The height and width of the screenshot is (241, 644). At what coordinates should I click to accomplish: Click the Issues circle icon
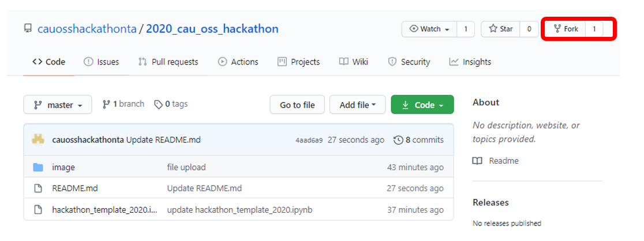click(88, 62)
